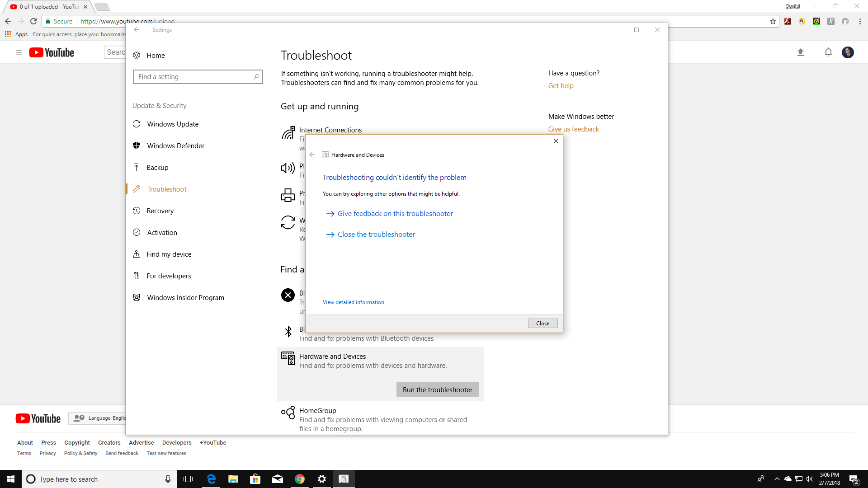Image resolution: width=868 pixels, height=488 pixels.
Task: Click the YouTube notifications bell icon
Action: (828, 52)
